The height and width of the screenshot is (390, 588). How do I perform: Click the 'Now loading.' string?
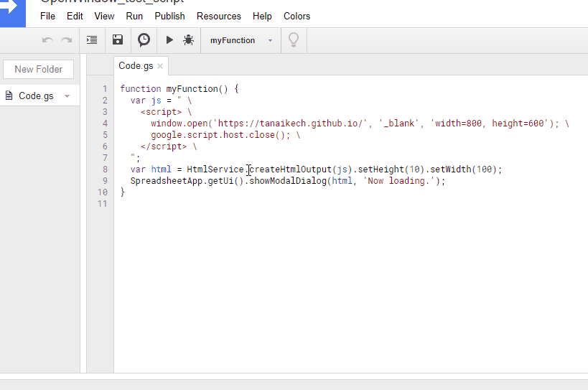tap(399, 181)
